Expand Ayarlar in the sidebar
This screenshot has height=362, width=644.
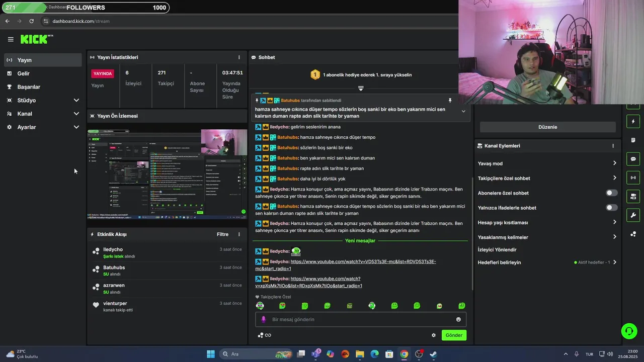(x=43, y=127)
